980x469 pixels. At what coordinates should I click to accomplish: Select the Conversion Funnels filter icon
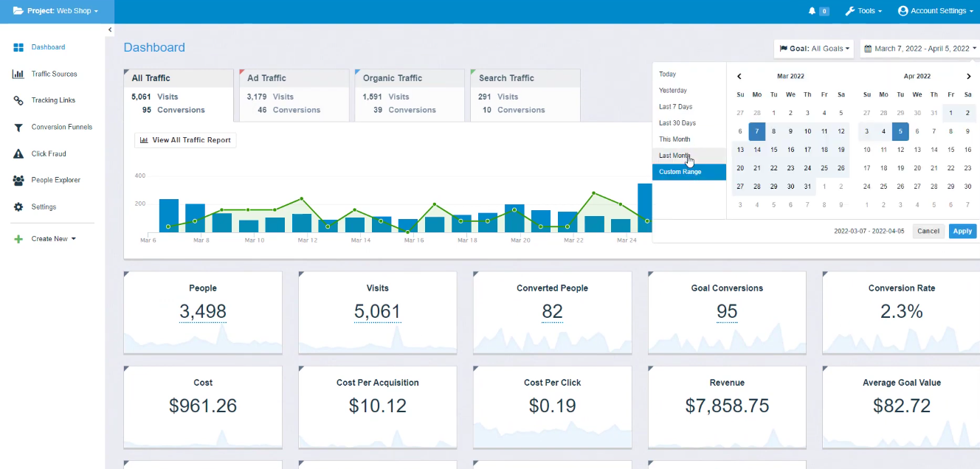pyautogui.click(x=18, y=128)
